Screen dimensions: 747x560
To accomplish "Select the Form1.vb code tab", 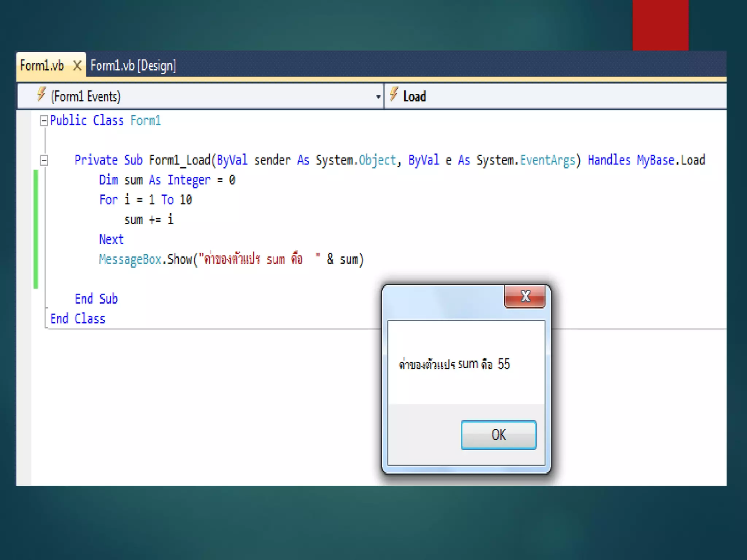I will coord(42,66).
